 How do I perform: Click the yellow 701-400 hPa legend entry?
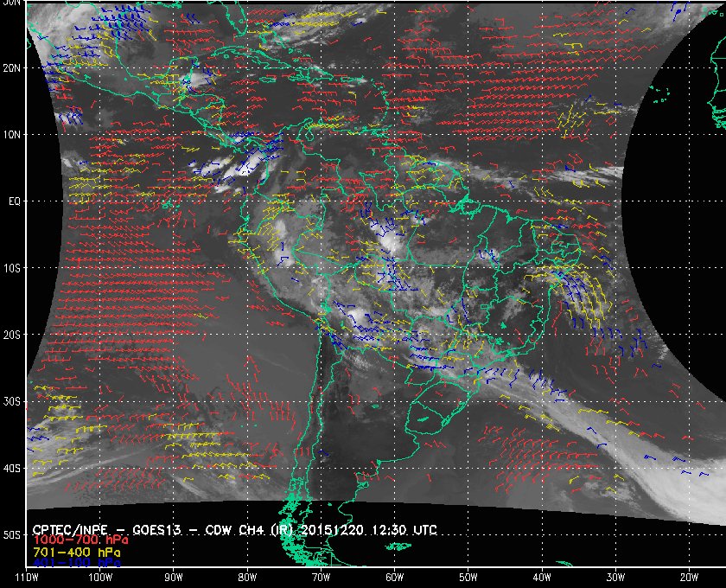tap(76, 553)
